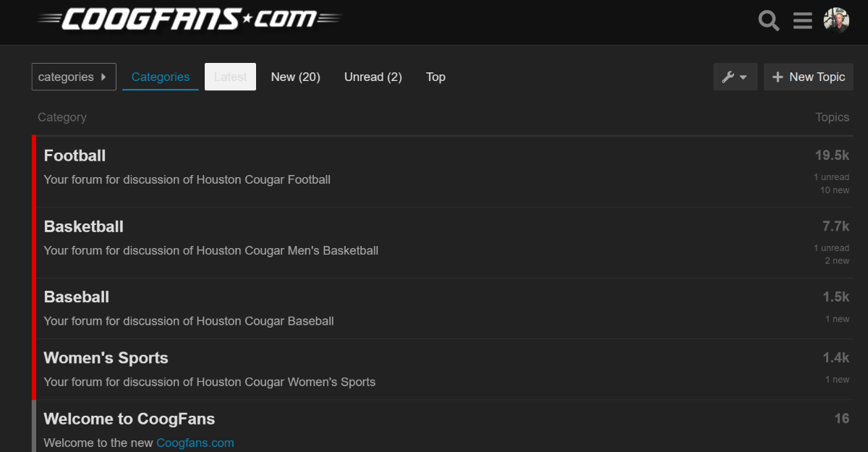Switch to the Top tab

[435, 77]
